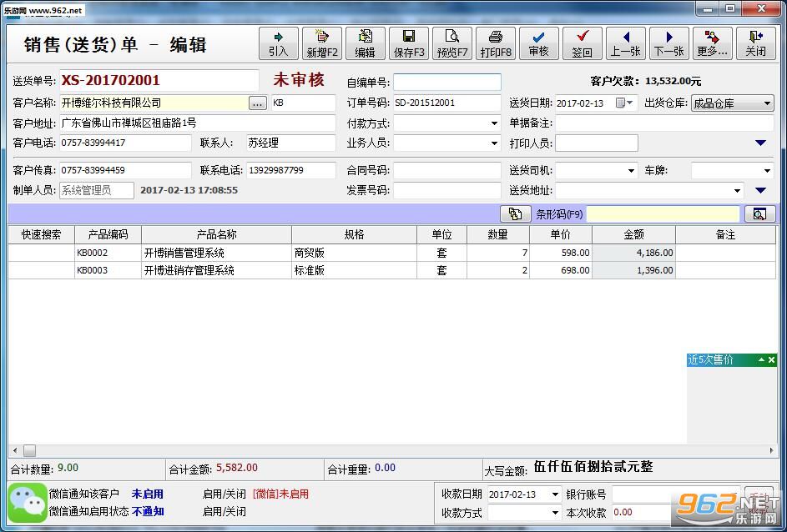Click the 联系人 field 苏经理
The width and height of the screenshot is (787, 532).
(291, 143)
